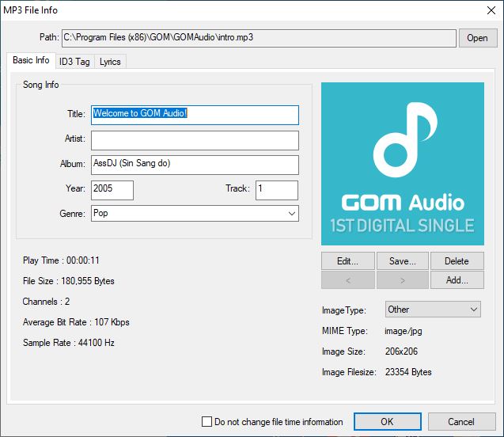Delete the album art image
Viewport: 504px width, 437px height.
tap(457, 260)
